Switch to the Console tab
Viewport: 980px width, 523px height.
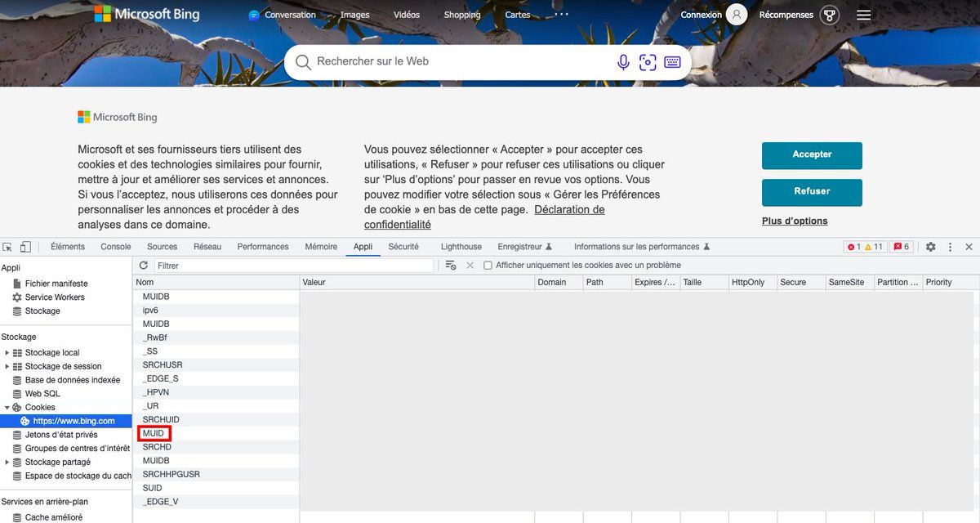pyautogui.click(x=116, y=247)
